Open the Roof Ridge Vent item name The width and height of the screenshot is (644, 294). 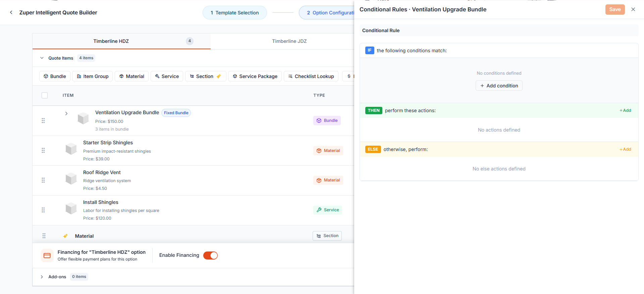(x=102, y=172)
